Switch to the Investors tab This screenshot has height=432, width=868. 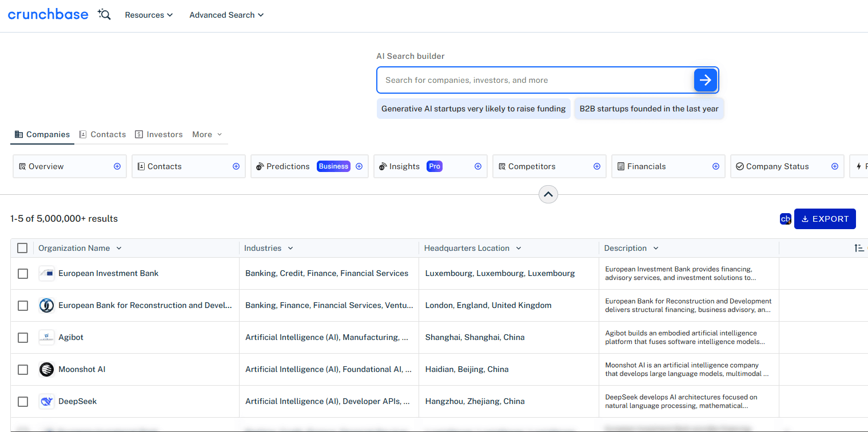(159, 134)
